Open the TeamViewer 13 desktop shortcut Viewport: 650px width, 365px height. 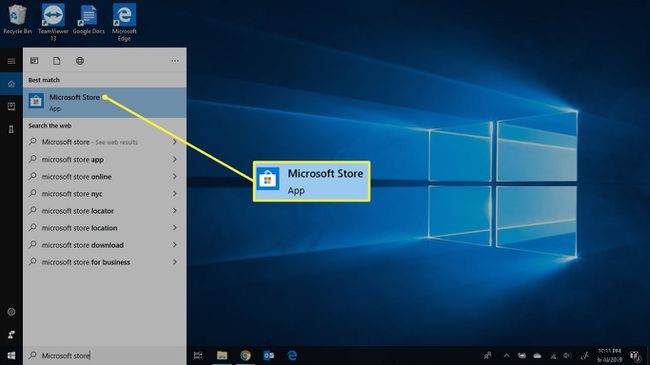[53, 22]
